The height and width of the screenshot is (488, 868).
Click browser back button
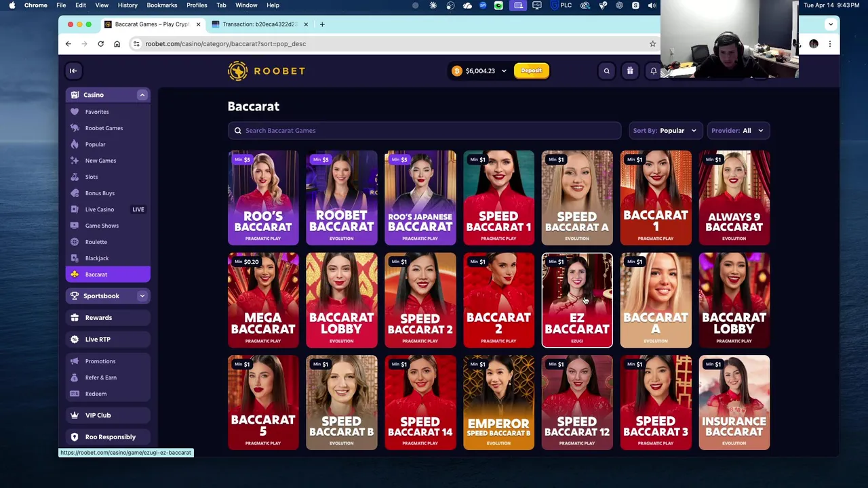68,43
